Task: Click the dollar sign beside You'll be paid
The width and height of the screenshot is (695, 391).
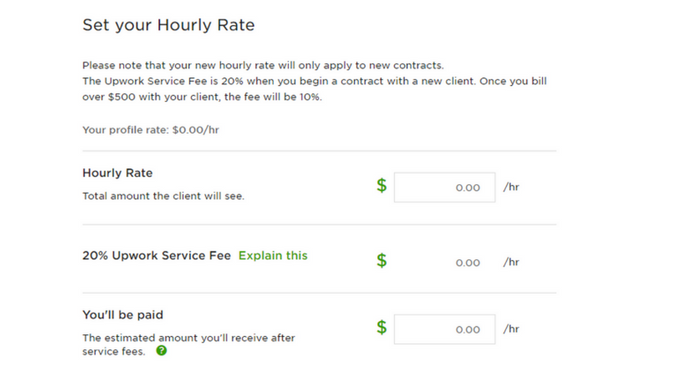Action: (382, 327)
